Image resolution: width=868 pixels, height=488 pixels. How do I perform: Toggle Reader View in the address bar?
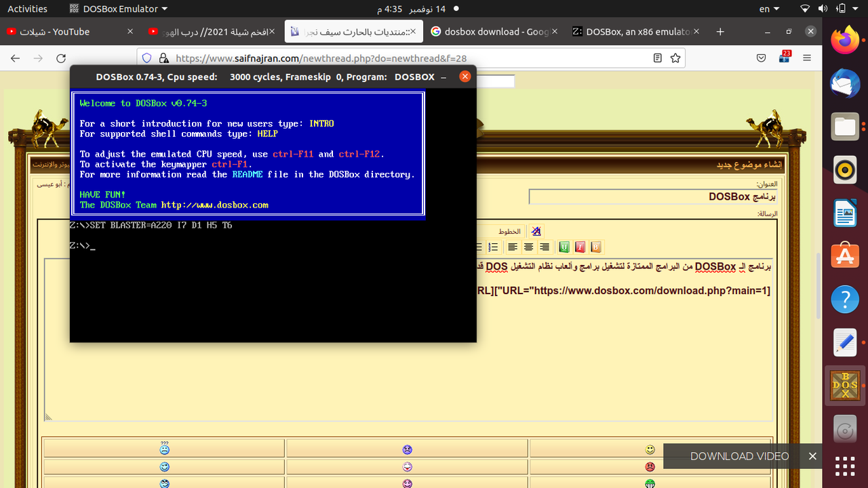pos(657,58)
